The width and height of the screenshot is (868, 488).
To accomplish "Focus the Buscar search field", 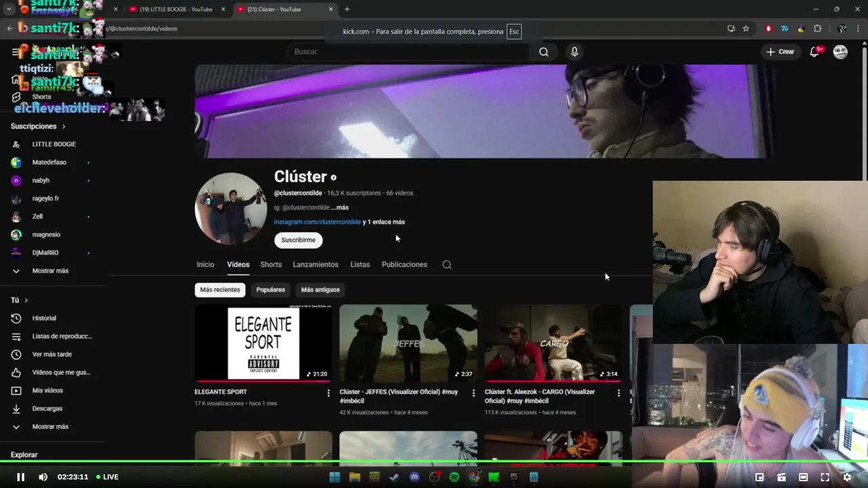I will click(x=409, y=52).
